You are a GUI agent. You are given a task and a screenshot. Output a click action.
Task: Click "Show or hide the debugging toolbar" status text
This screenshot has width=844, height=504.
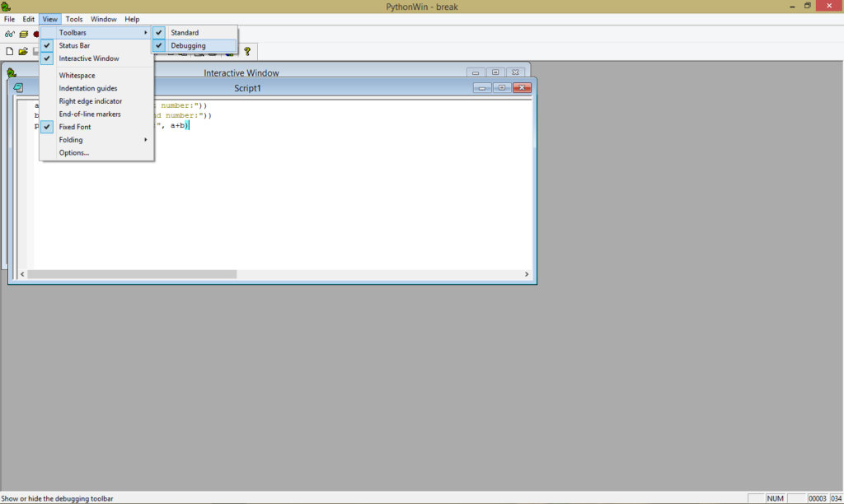[x=57, y=498]
